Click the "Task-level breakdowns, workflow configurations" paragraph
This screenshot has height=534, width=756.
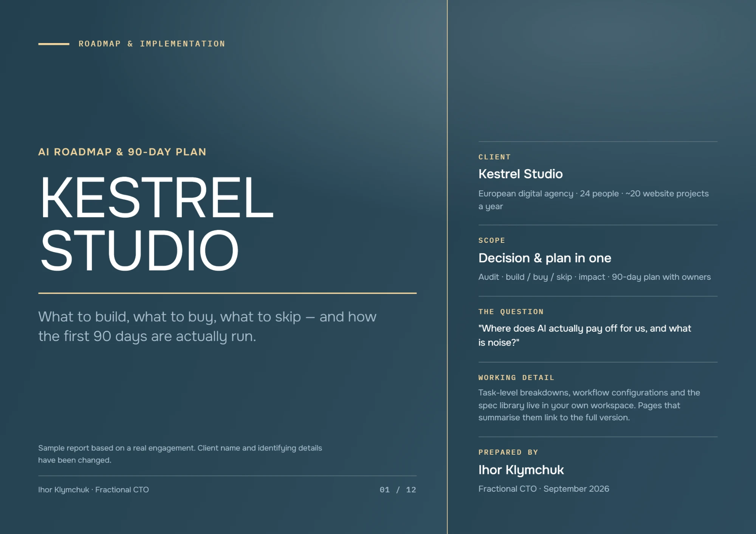(x=589, y=405)
